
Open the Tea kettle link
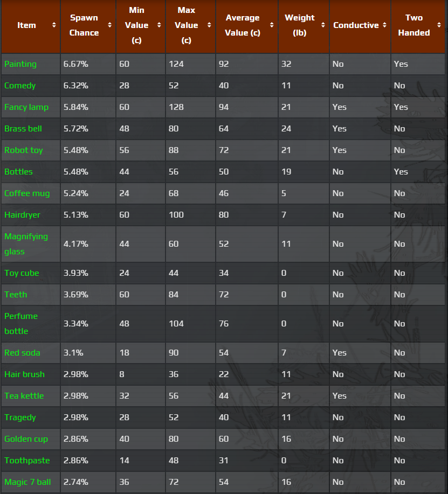[24, 396]
